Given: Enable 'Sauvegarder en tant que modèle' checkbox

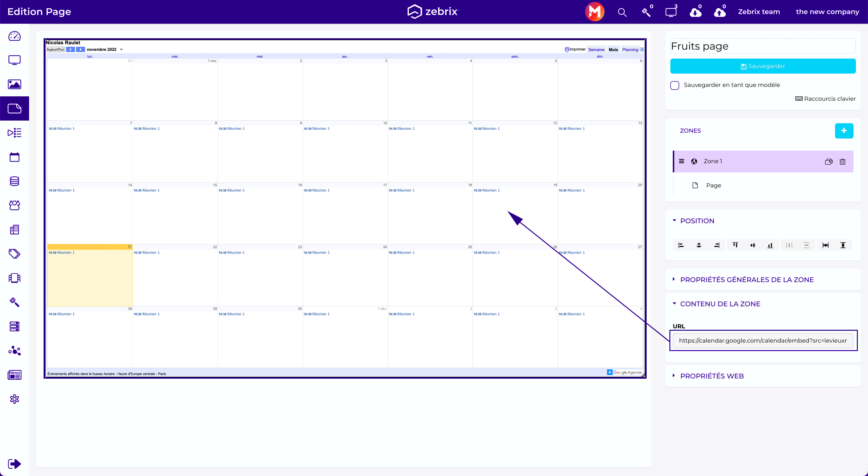Looking at the screenshot, I should pyautogui.click(x=674, y=85).
